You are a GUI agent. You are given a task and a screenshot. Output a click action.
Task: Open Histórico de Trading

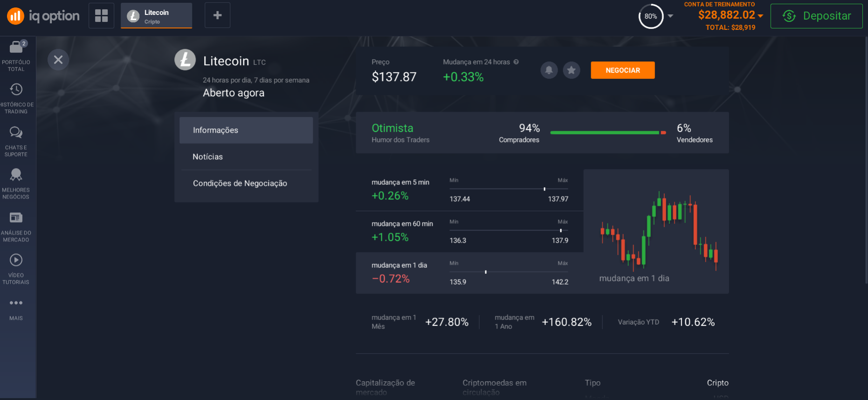[16, 98]
